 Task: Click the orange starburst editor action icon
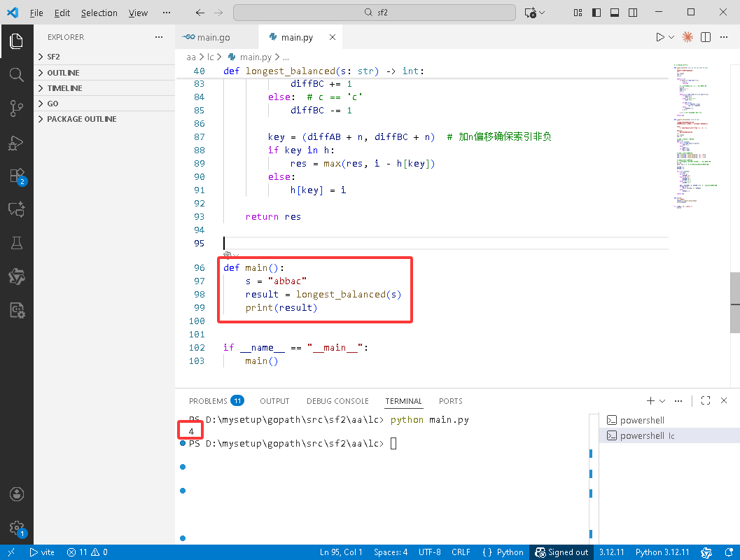(687, 37)
